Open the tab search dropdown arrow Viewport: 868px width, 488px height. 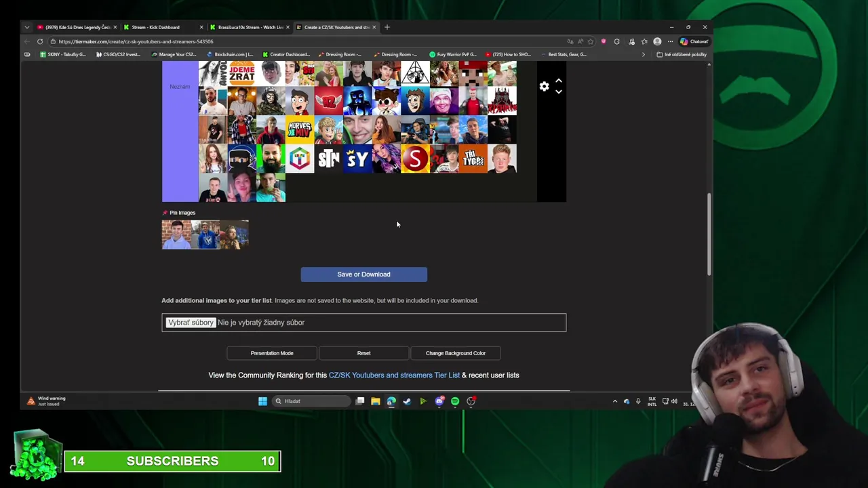[26, 27]
